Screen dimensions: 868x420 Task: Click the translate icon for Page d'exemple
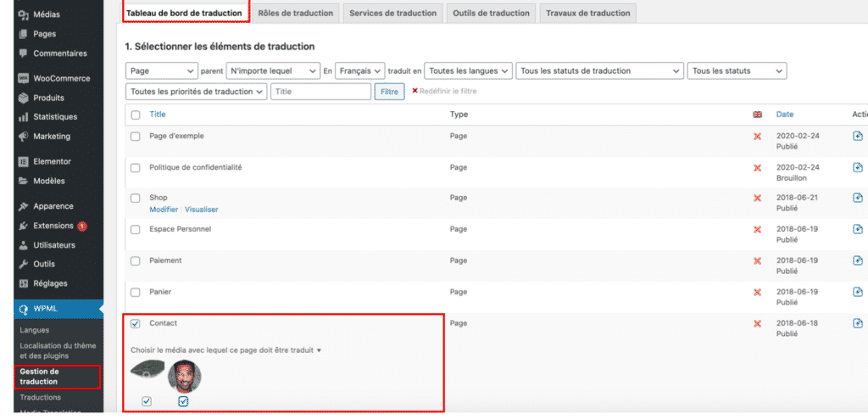(x=858, y=137)
